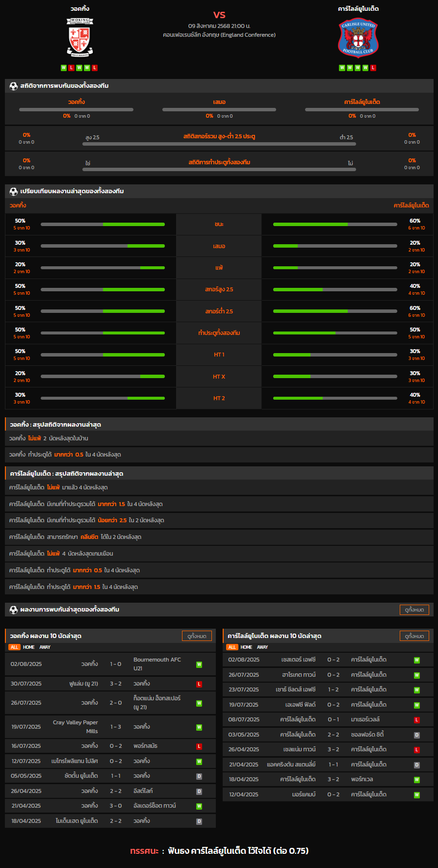The image size is (438, 868).
Task: Click draw-rate bar in head-to-head section
Action: click(x=219, y=110)
